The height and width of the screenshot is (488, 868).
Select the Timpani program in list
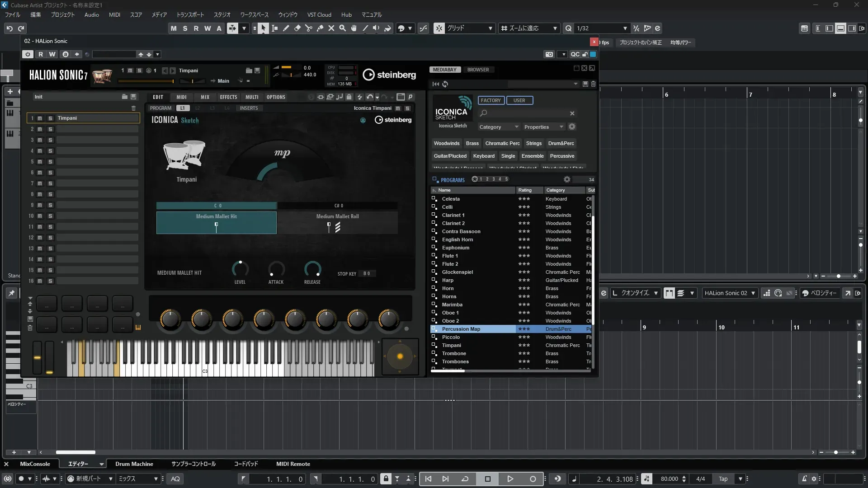tap(451, 345)
